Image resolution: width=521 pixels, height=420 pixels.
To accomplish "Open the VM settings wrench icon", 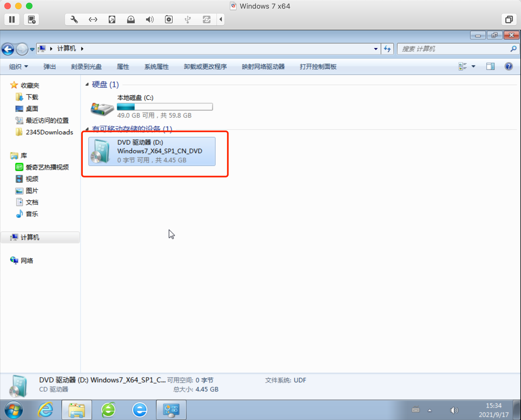I will (x=74, y=19).
